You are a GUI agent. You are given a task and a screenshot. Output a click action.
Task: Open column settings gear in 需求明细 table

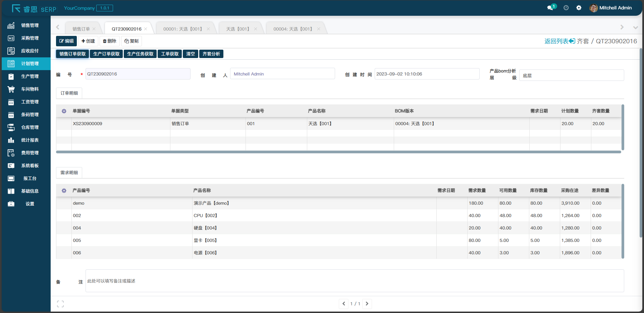(x=64, y=191)
